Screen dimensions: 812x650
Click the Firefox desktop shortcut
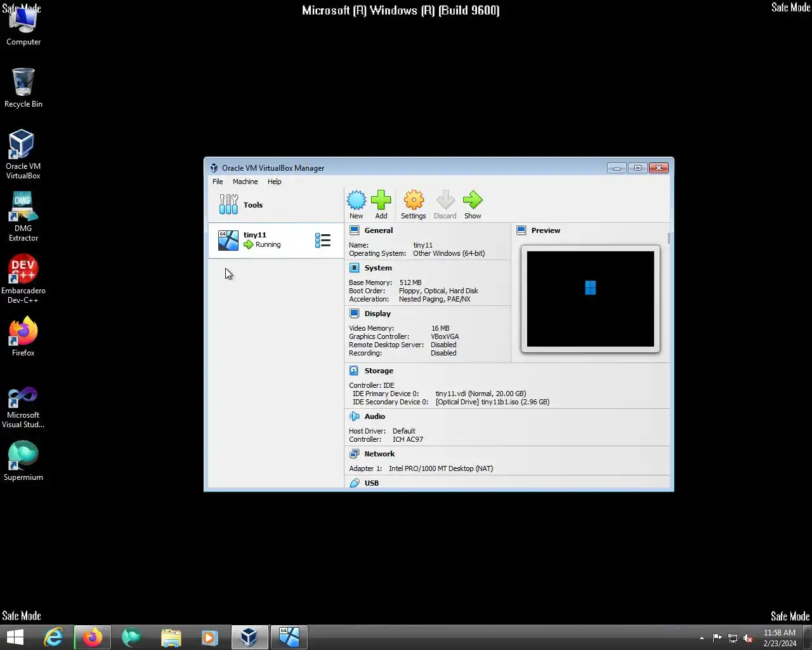[23, 336]
